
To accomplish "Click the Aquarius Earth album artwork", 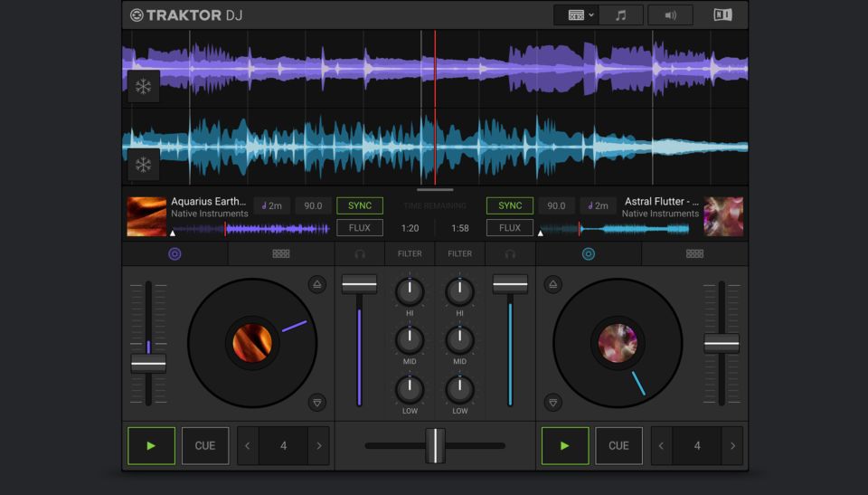I will tap(146, 217).
